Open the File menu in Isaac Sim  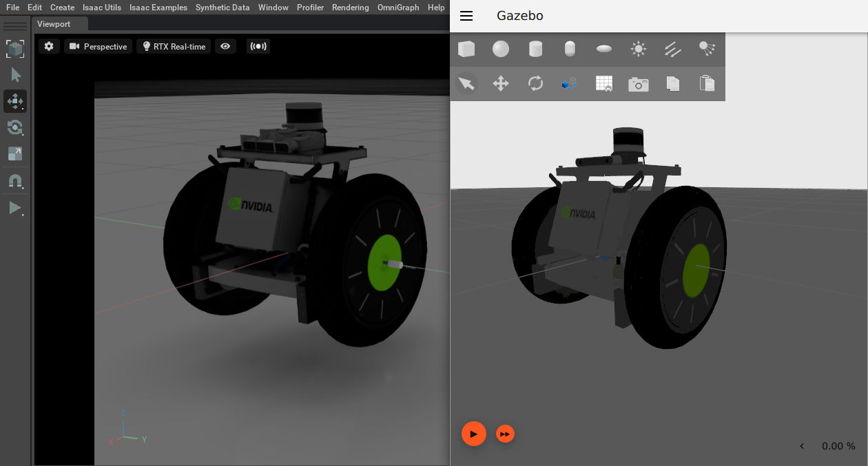(x=12, y=8)
